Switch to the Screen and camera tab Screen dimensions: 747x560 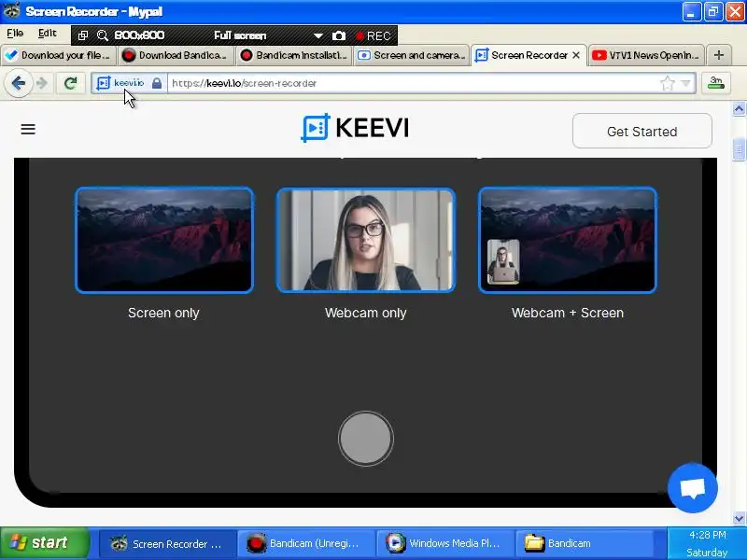411,55
